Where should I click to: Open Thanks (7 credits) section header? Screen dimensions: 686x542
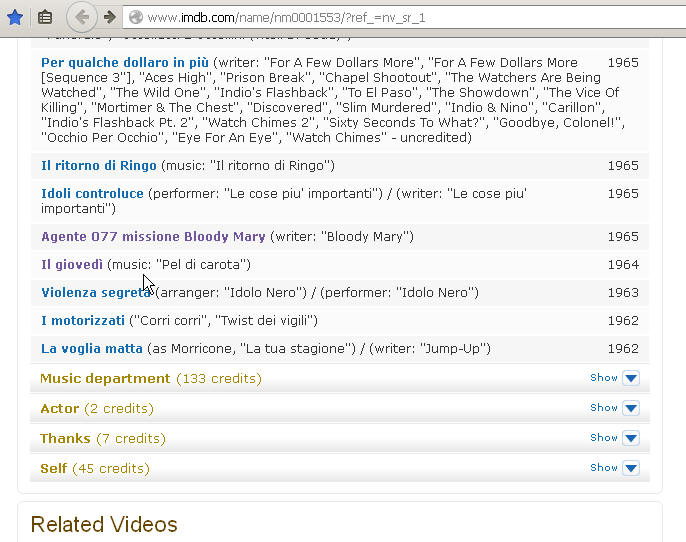(340, 438)
